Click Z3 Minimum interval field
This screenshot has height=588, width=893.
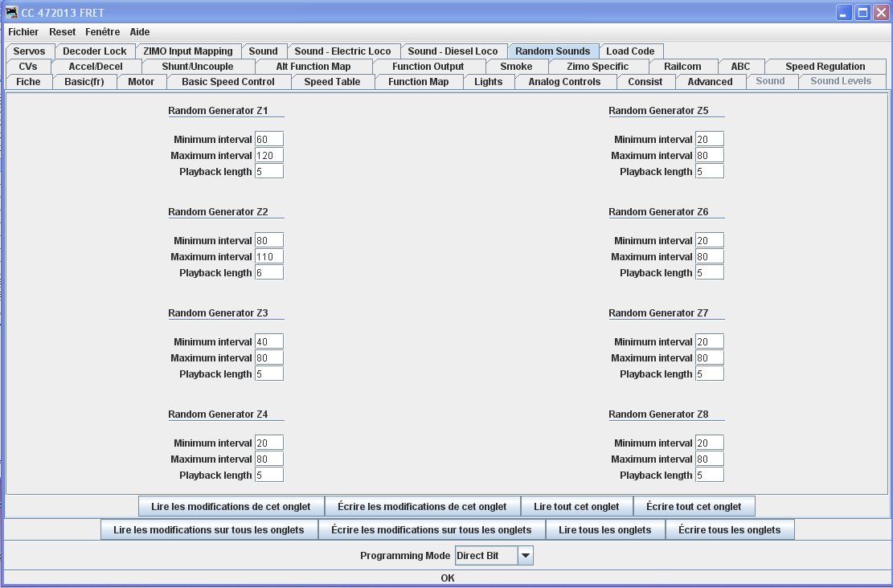[x=268, y=342]
